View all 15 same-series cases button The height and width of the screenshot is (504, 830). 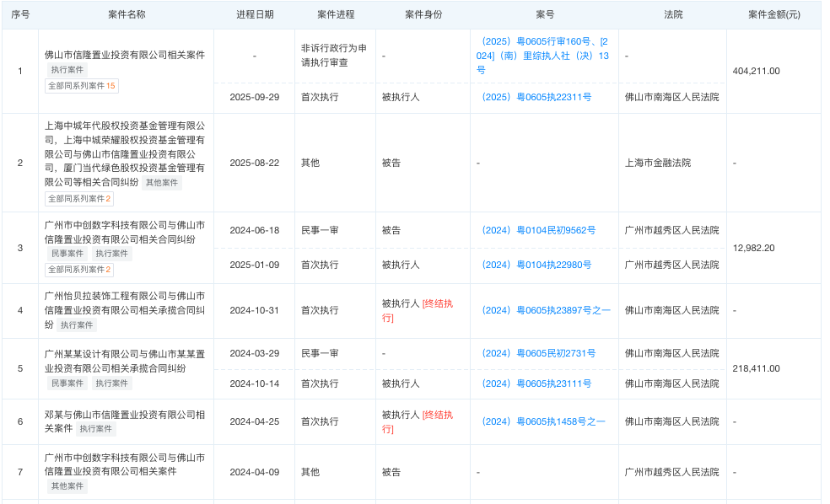point(82,86)
